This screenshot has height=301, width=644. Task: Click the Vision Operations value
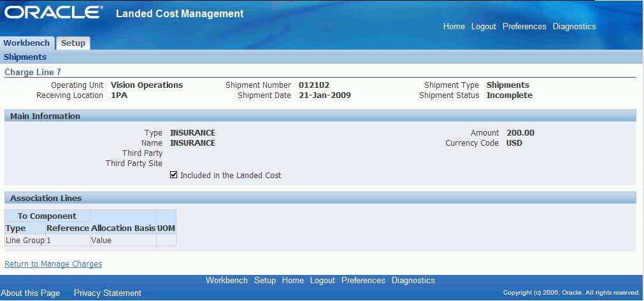147,85
